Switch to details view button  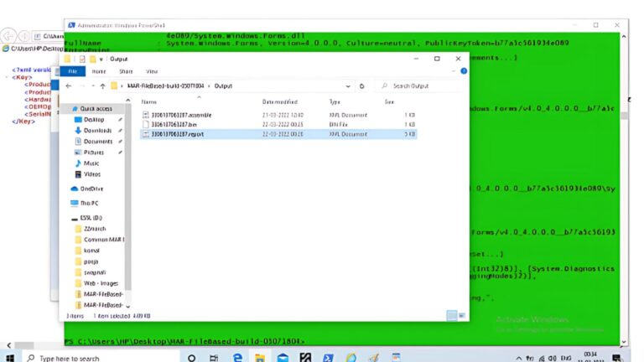click(x=452, y=315)
